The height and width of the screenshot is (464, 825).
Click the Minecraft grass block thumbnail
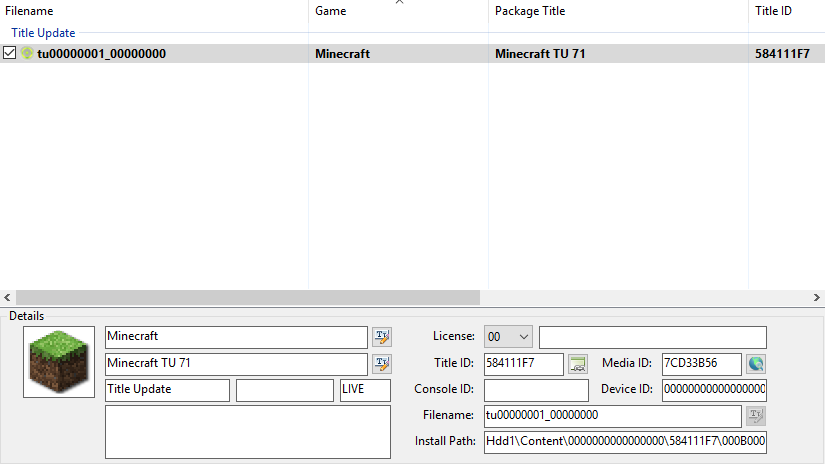click(58, 362)
